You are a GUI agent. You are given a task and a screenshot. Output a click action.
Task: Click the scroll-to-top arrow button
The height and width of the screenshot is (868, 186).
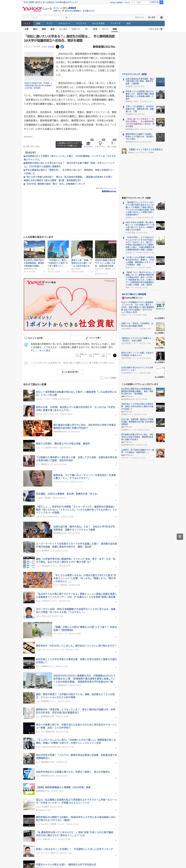pyautogui.click(x=180, y=536)
